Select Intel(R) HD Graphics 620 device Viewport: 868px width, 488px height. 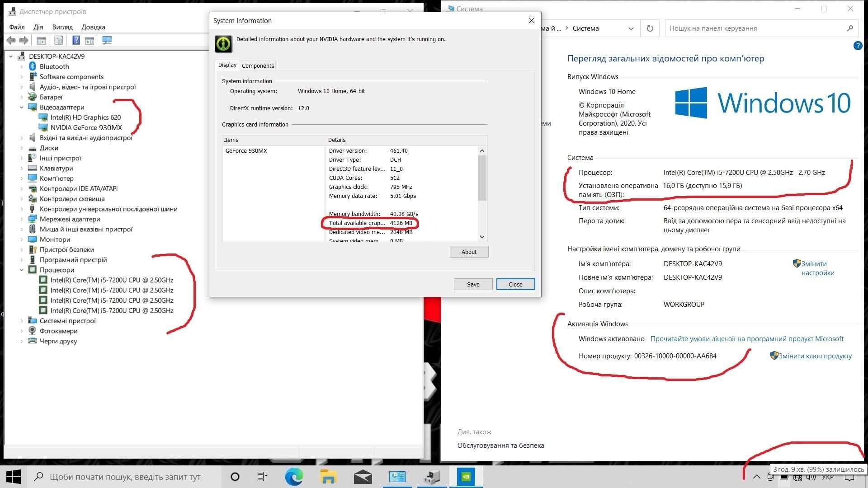85,117
